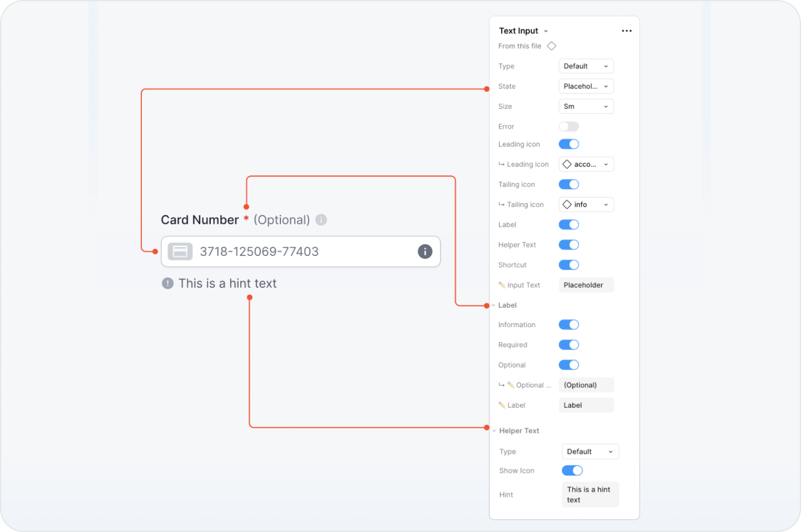Click pencil icon beside Optional text property

[x=511, y=385]
